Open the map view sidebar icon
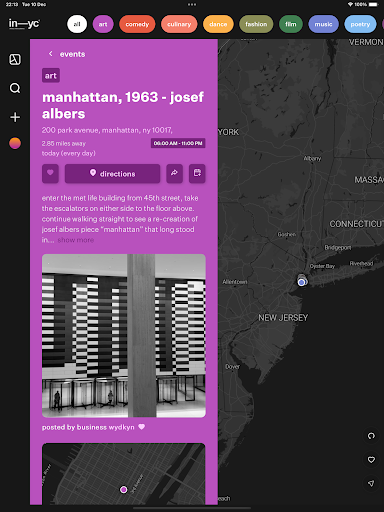384x512 pixels. click(15, 60)
